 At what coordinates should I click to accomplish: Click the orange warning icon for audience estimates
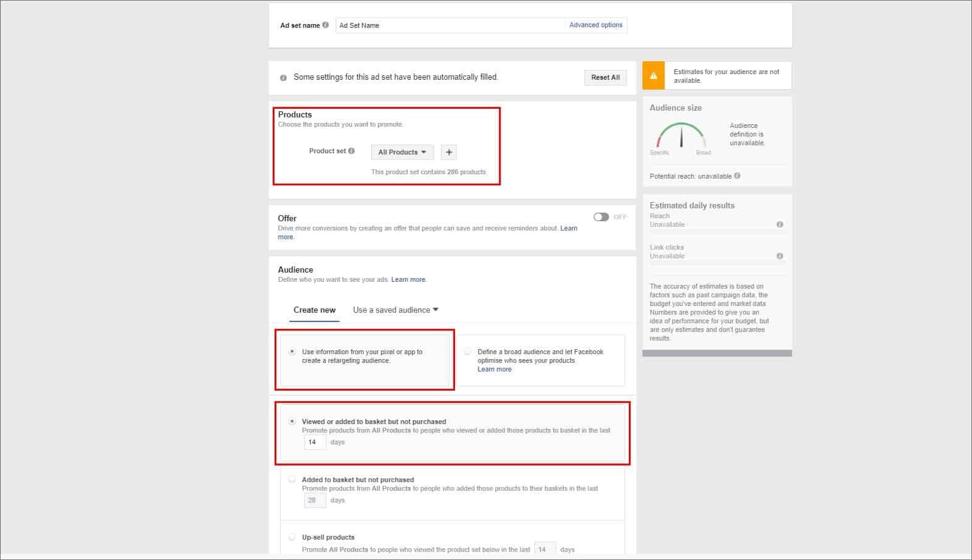point(654,75)
